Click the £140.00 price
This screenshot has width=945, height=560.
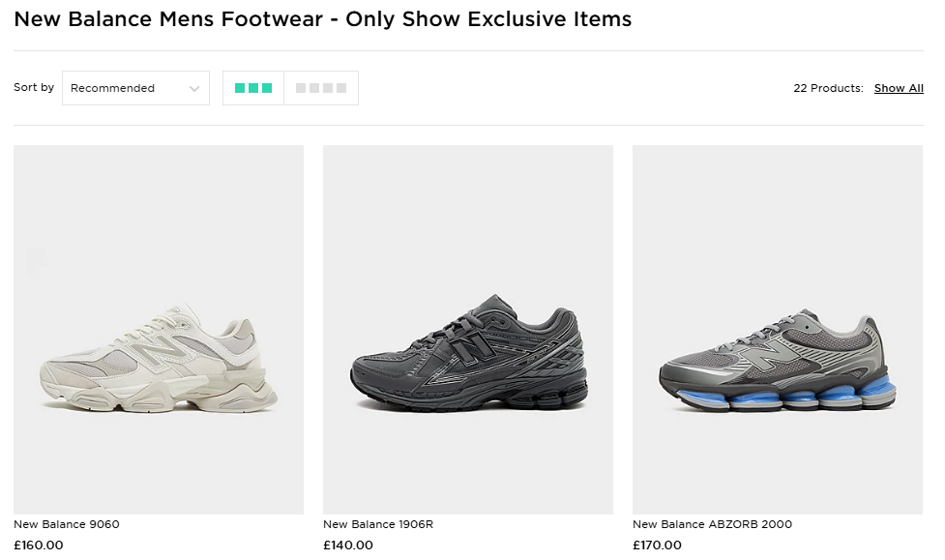[348, 545]
